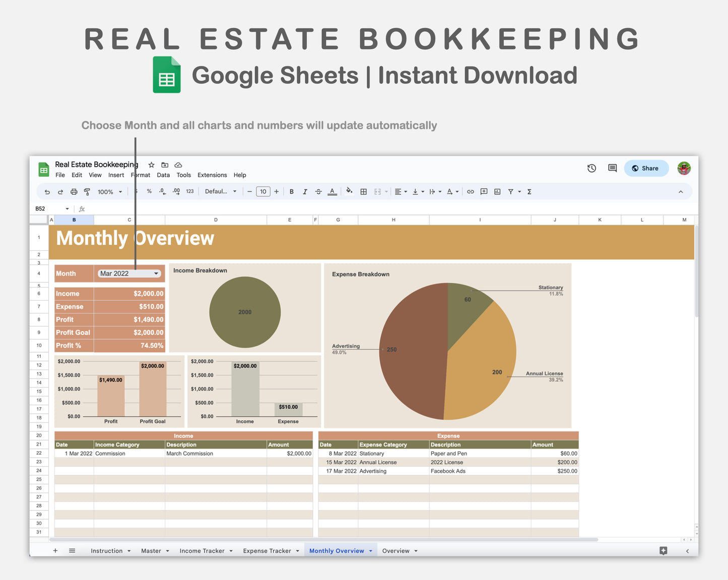Open the Month dropdown showing Mar 2022

(129, 273)
